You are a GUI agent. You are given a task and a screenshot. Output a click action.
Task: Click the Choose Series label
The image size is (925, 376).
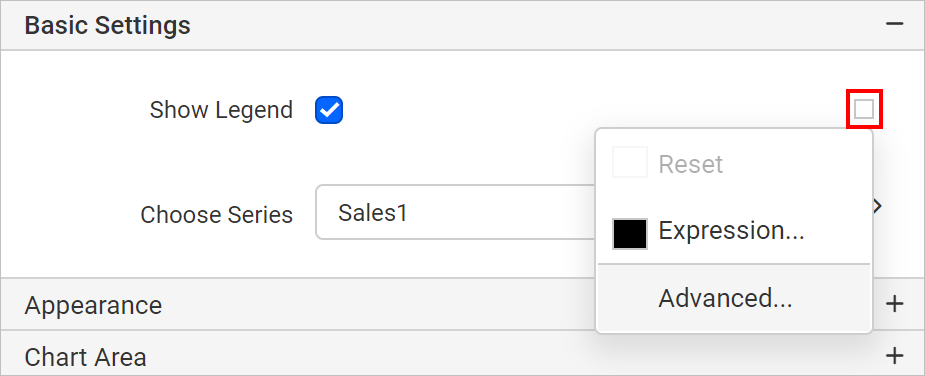click(217, 215)
